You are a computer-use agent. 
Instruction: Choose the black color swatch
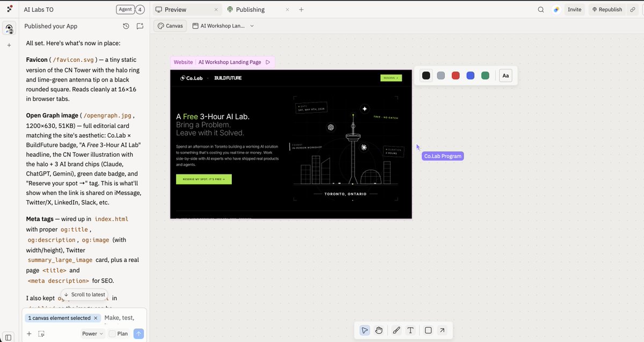coord(426,76)
